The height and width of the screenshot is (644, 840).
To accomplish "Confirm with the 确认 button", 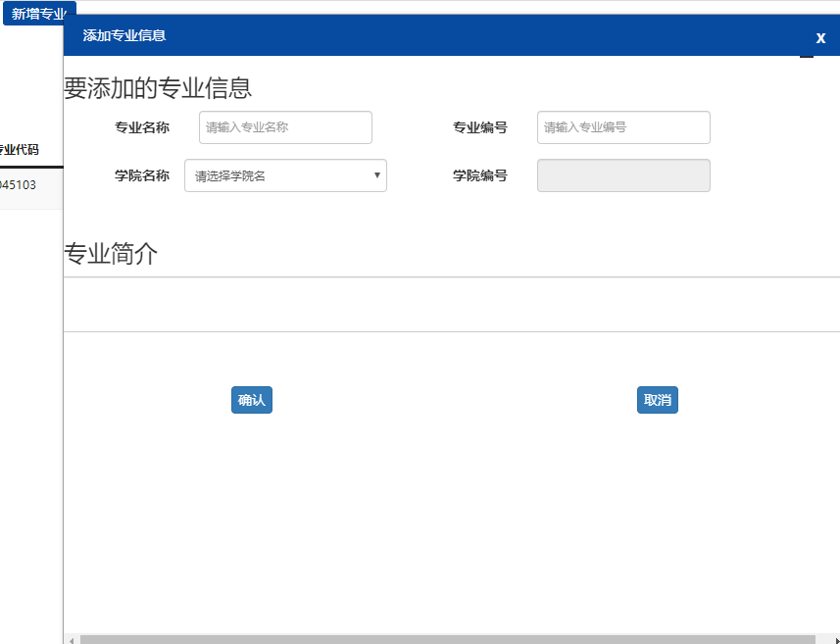I will coord(252,400).
